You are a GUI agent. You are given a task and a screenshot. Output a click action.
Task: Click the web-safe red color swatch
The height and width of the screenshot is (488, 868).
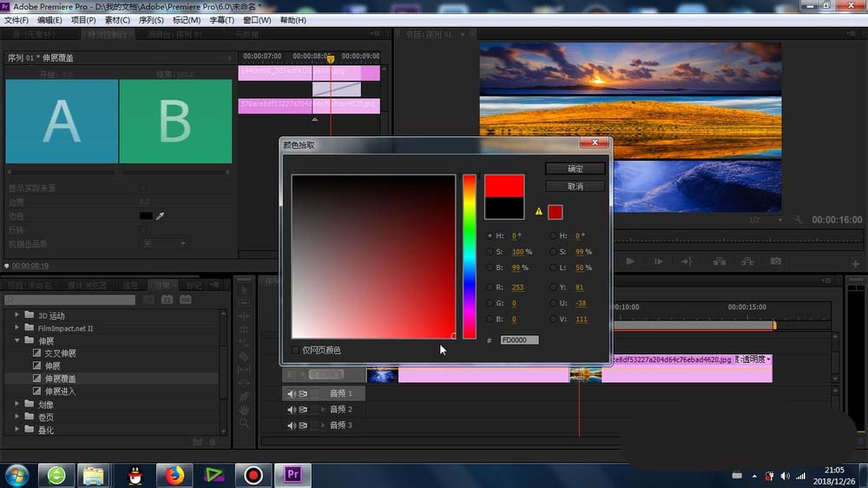pos(555,212)
